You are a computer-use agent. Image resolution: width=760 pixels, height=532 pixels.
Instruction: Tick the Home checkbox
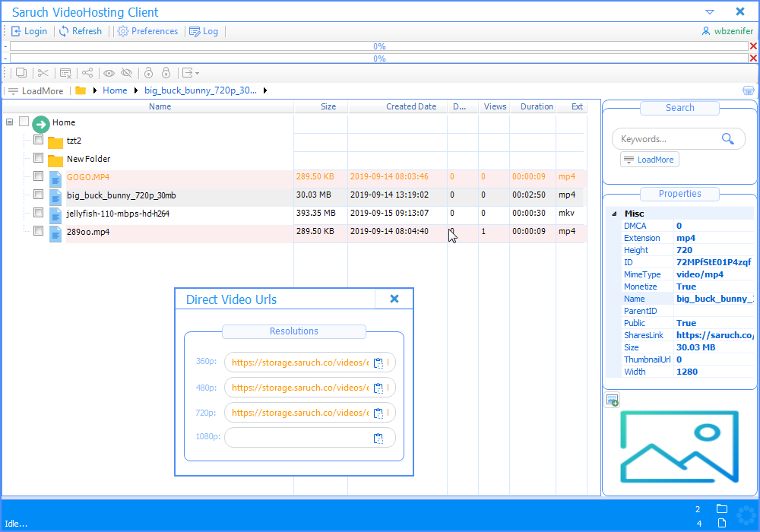pos(24,122)
